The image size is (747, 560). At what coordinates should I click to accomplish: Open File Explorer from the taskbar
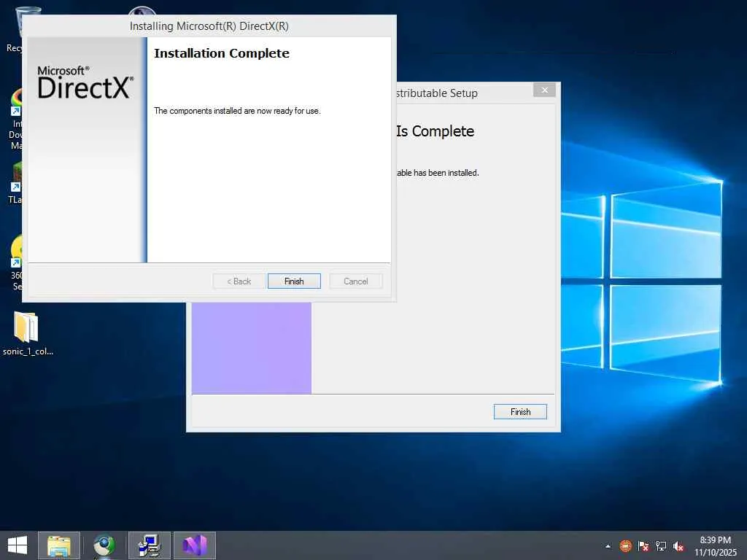pos(59,545)
